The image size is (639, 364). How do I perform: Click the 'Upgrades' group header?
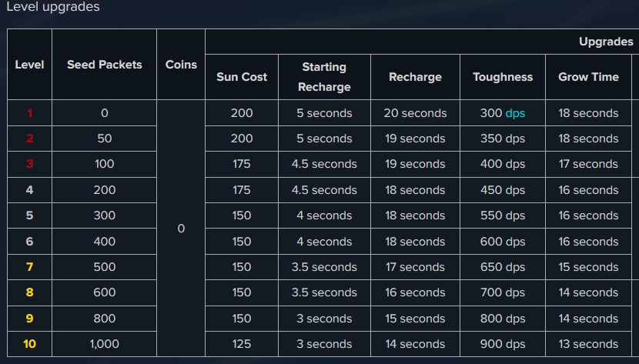click(606, 42)
